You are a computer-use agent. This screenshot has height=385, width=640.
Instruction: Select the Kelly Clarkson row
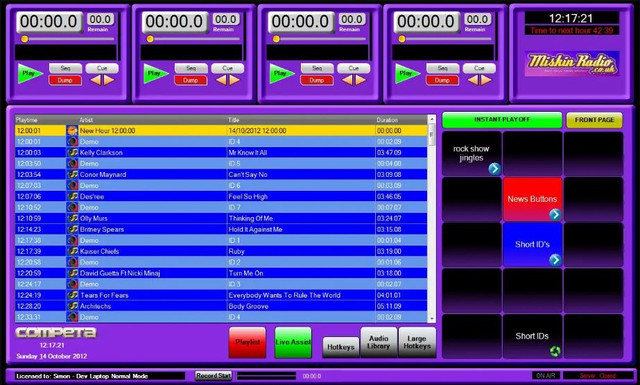point(221,153)
